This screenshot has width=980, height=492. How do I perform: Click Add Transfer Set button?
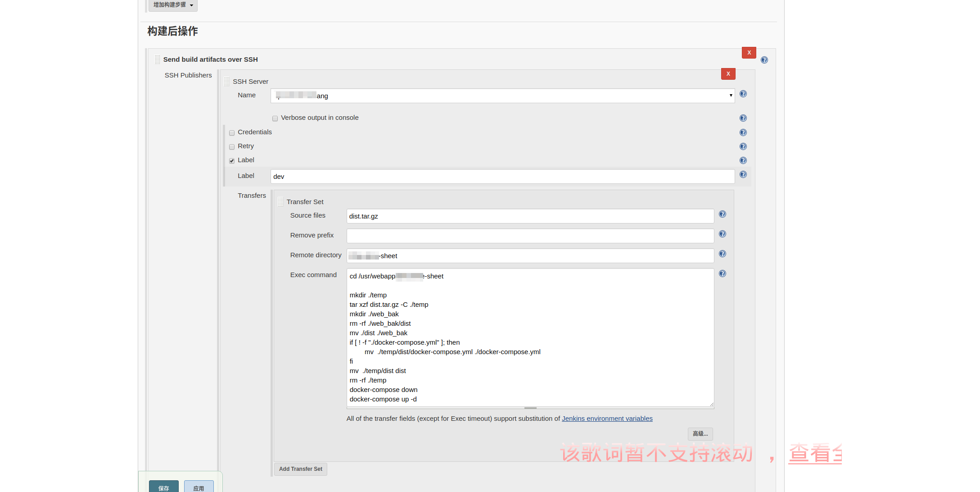click(301, 469)
